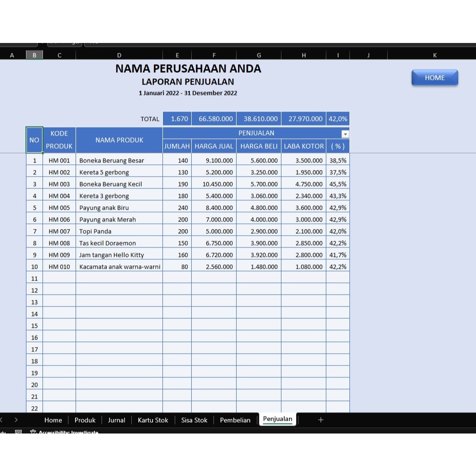This screenshot has height=476, width=476.
Task: Click the KODE PRODUK header cell
Action: pos(59,140)
